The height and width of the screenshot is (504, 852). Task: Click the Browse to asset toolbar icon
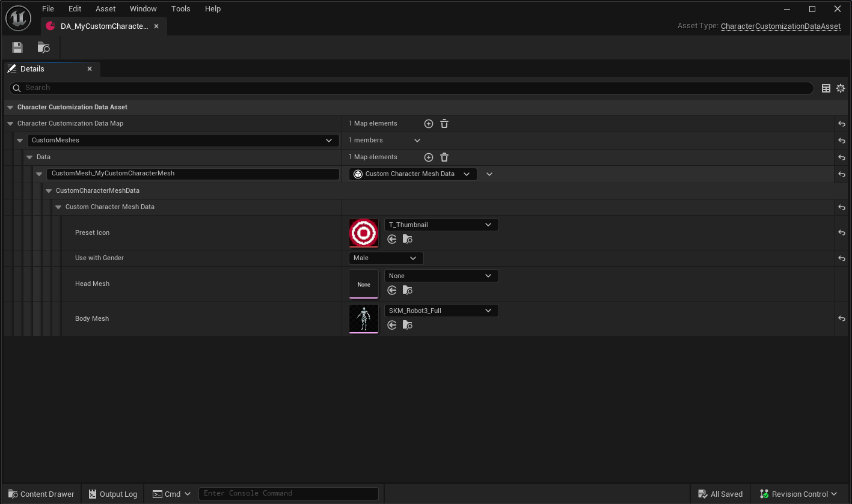pyautogui.click(x=43, y=47)
